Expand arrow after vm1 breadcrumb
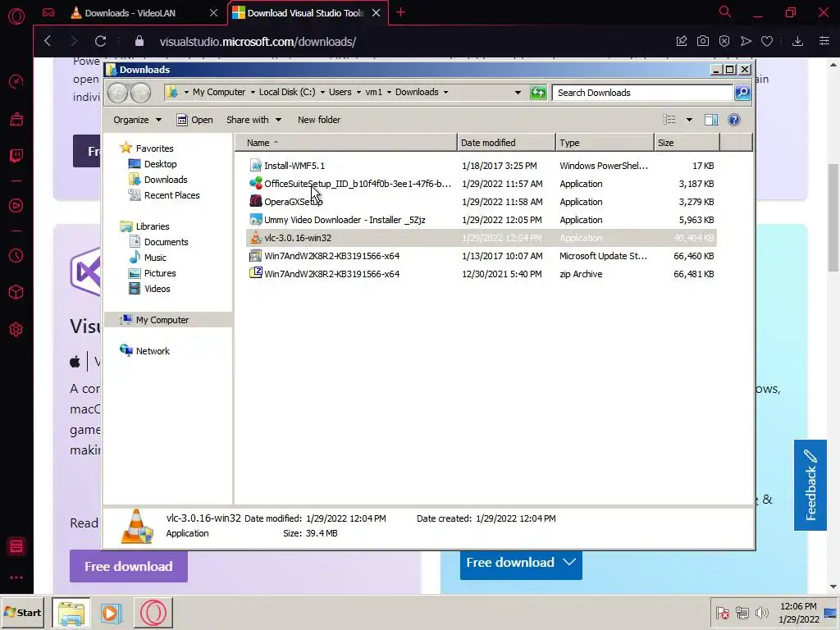The height and width of the screenshot is (630, 840). click(389, 92)
